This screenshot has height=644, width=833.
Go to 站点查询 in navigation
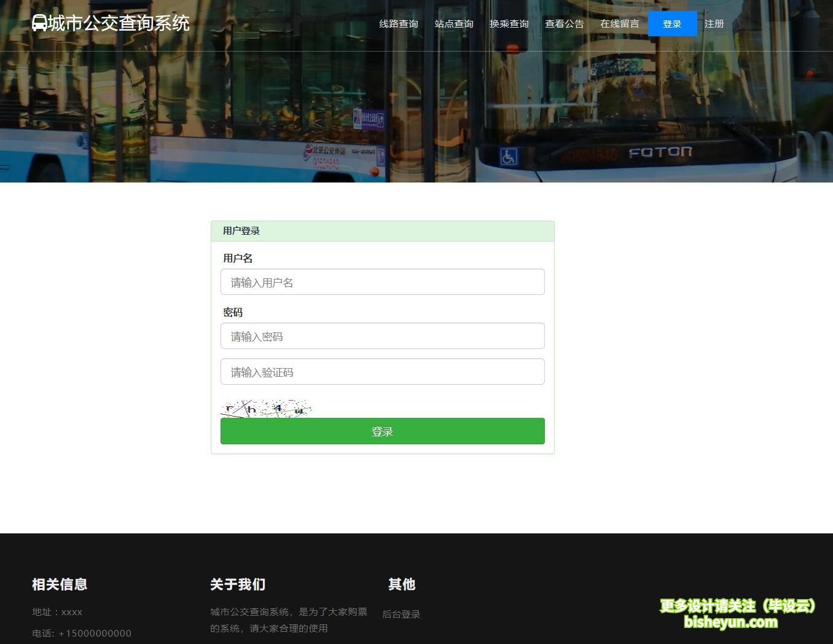pyautogui.click(x=453, y=24)
